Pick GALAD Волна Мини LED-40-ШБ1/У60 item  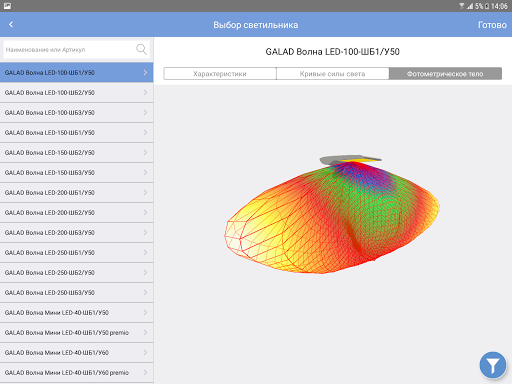77,352
